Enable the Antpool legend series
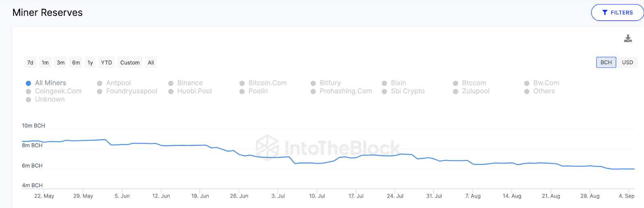Screen dimensions: 644x208 [x=100, y=83]
